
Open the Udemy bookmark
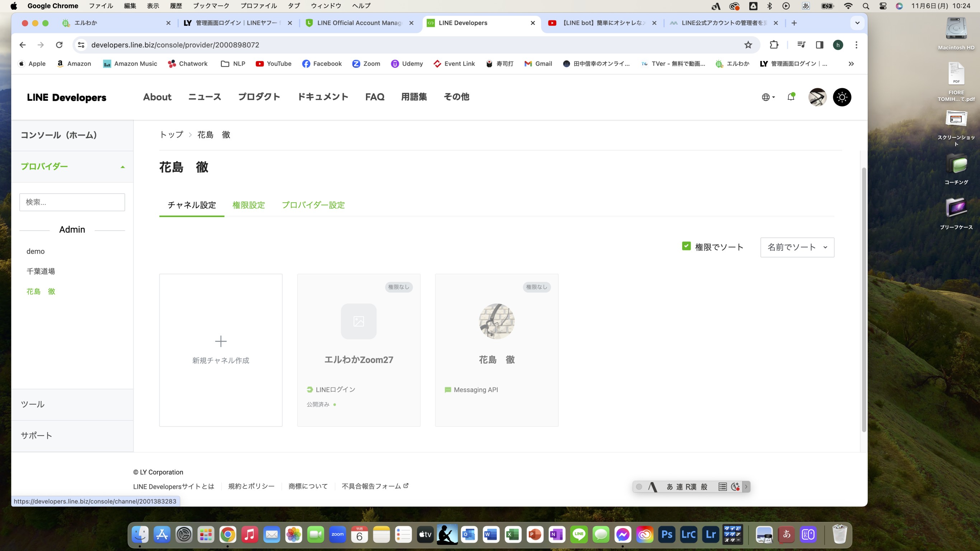click(407, 63)
